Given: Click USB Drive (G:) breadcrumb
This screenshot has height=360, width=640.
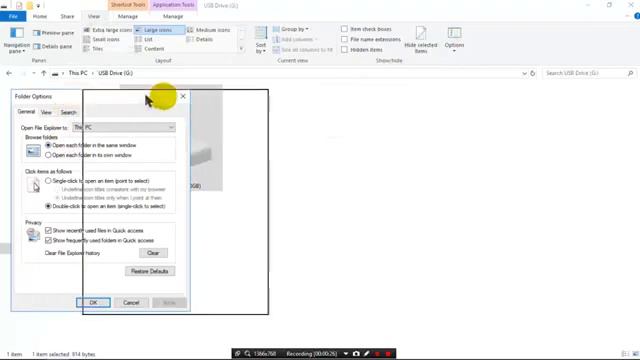Looking at the screenshot, I should pos(116,73).
